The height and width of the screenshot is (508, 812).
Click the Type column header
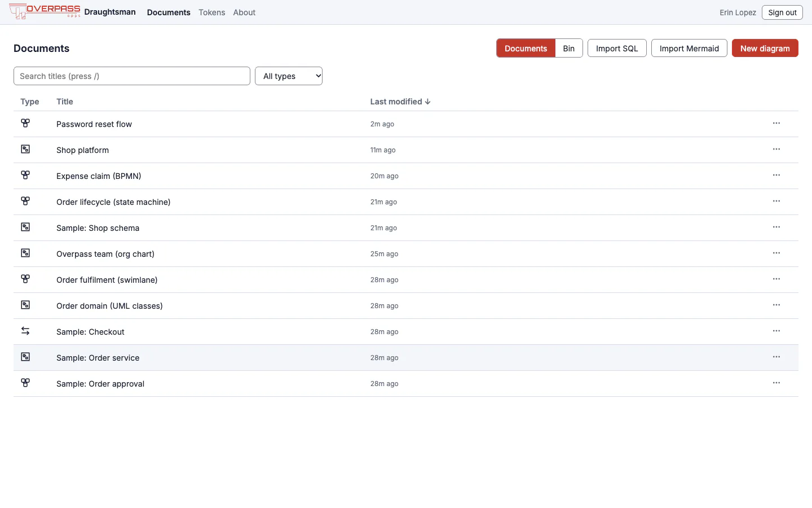[x=30, y=102]
